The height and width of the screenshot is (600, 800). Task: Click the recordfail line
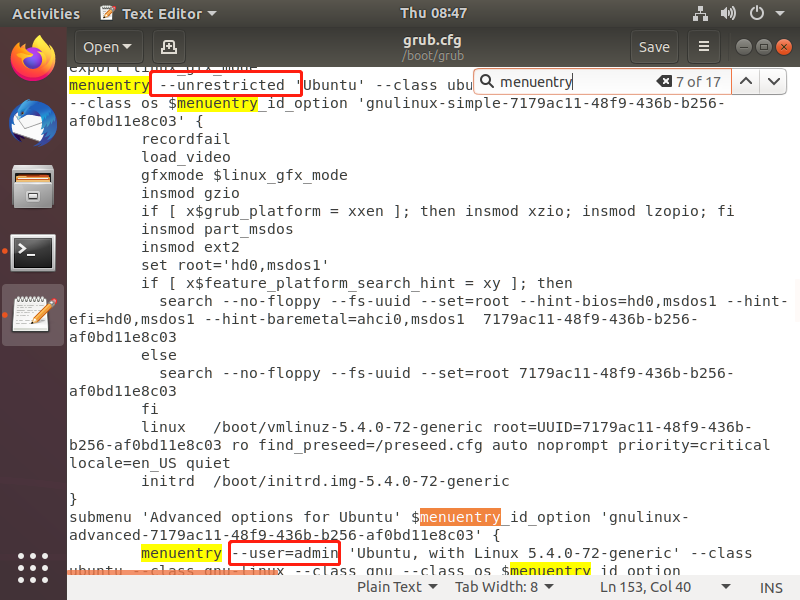tap(186, 139)
